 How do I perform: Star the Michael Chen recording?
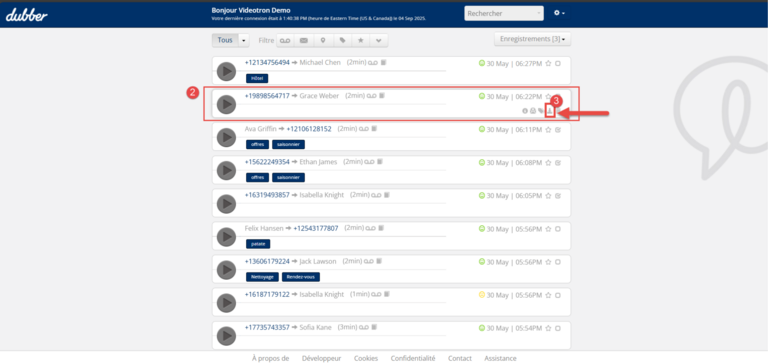pyautogui.click(x=549, y=63)
